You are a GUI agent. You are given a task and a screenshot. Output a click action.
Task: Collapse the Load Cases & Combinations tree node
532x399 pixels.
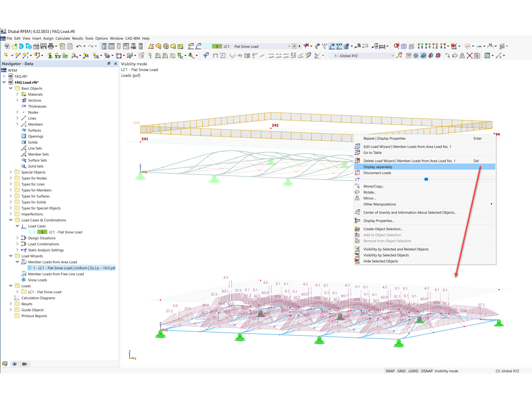(x=11, y=220)
